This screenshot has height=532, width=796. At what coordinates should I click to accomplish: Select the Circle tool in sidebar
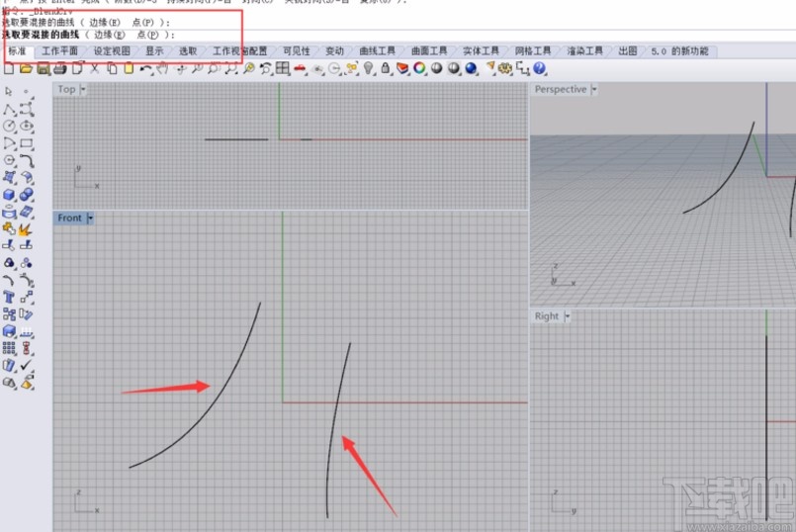point(9,126)
